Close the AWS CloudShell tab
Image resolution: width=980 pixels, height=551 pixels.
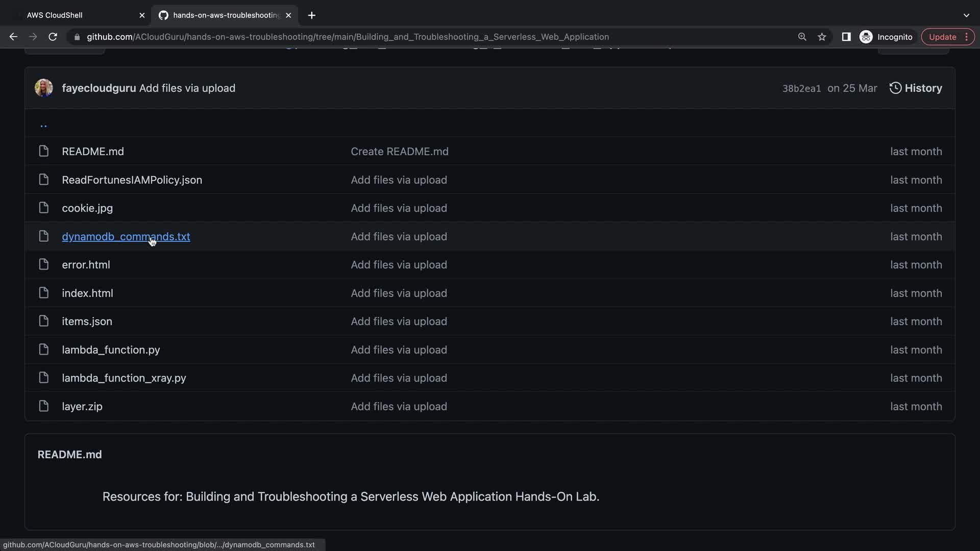pyautogui.click(x=142, y=15)
